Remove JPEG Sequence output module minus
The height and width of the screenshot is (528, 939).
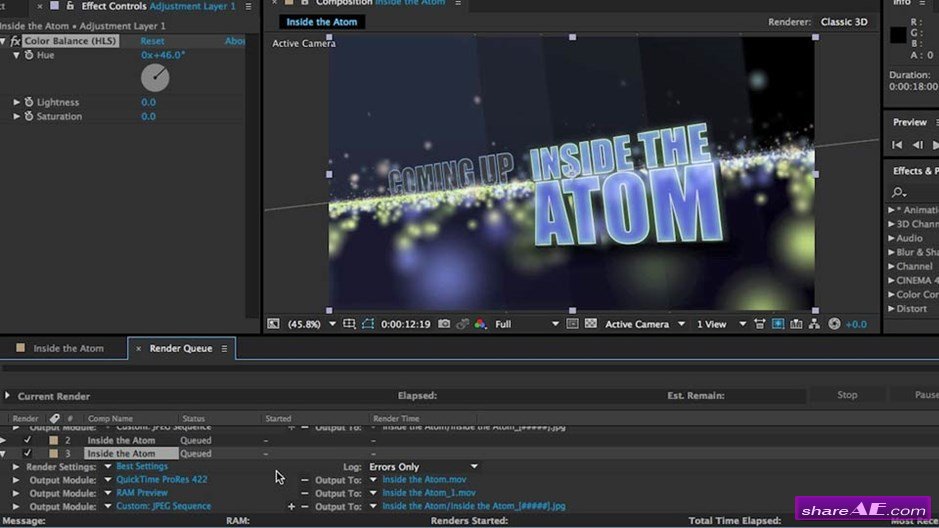click(305, 506)
